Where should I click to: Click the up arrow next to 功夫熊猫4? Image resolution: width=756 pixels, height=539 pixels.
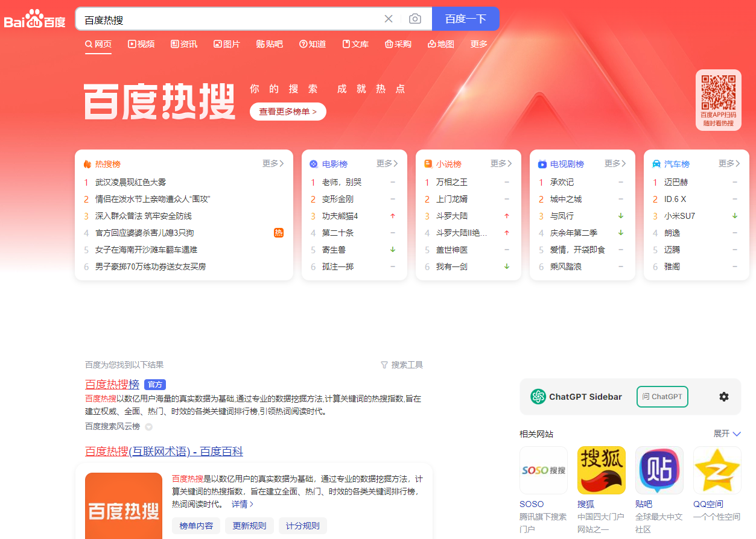click(393, 216)
